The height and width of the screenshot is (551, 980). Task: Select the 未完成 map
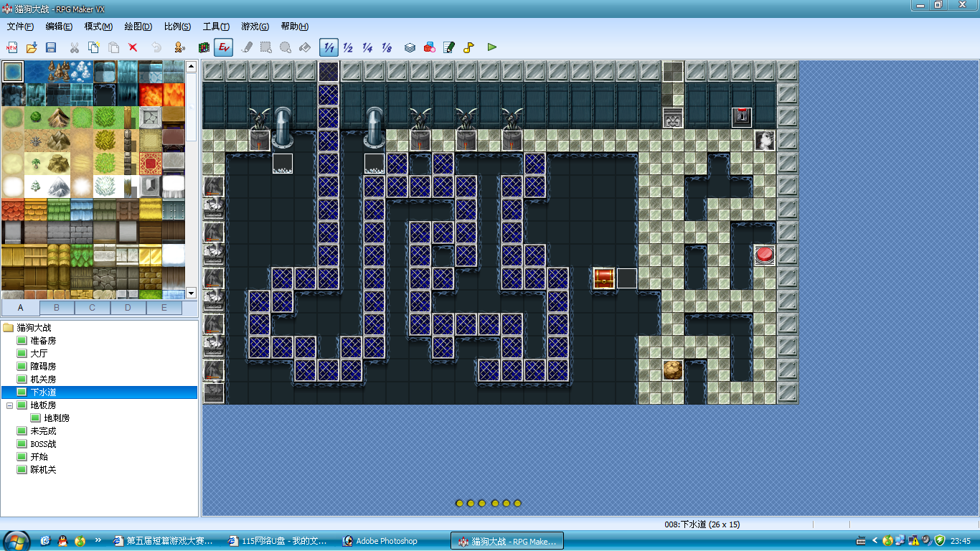tap(43, 431)
